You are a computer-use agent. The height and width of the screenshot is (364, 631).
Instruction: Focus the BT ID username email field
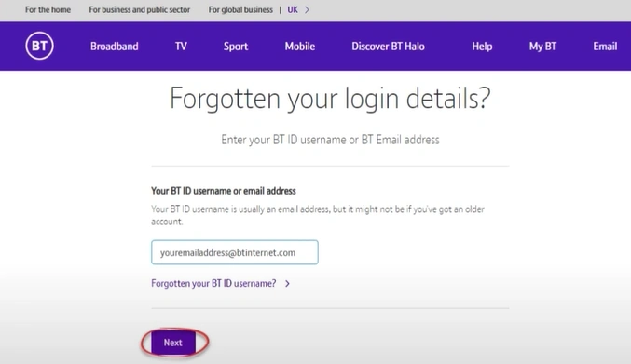(235, 252)
